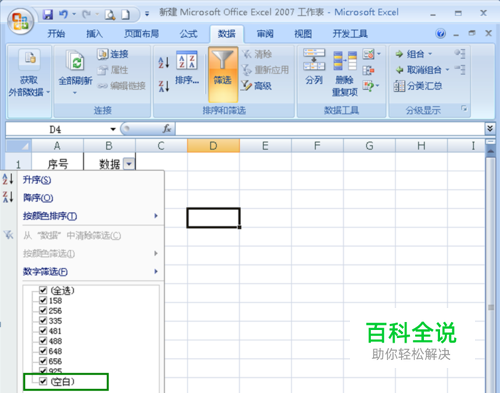Image resolution: width=500 pixels, height=393 pixels.
Task: Save the workbook from the quick access toolbar
Action: (48, 14)
